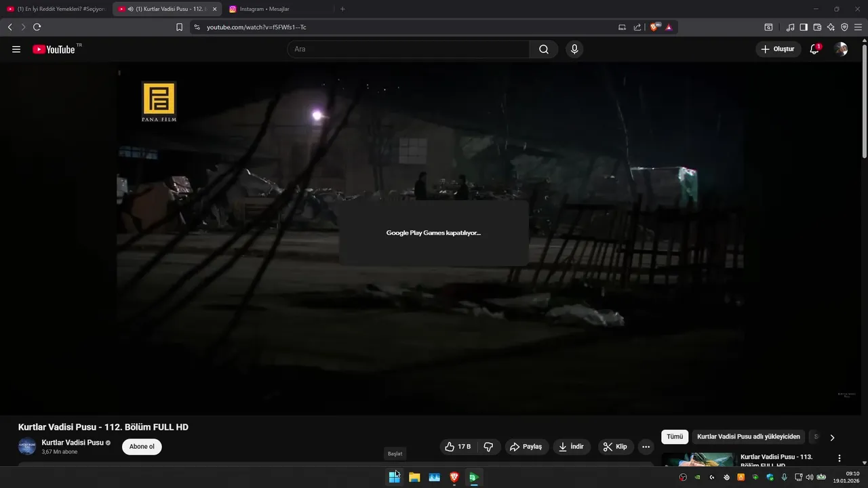The image size is (868, 488).
Task: Download the video with İndir button
Action: [x=572, y=447]
